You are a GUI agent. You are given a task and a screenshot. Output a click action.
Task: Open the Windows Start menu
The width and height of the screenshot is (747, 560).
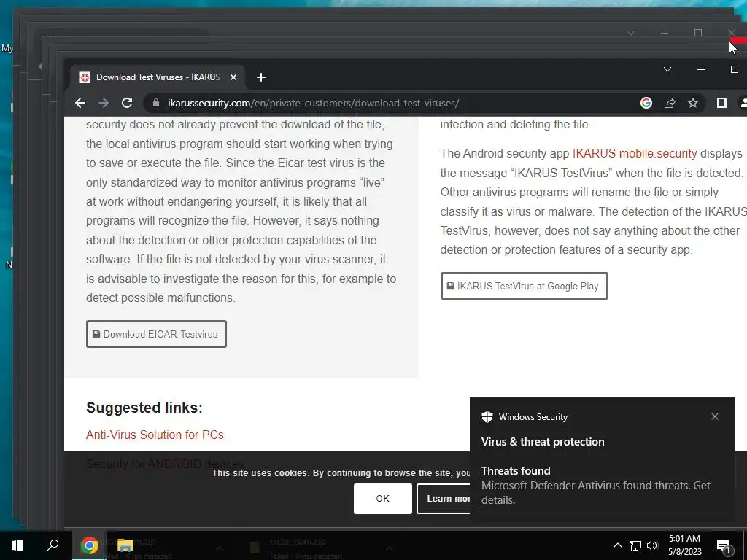(x=18, y=545)
